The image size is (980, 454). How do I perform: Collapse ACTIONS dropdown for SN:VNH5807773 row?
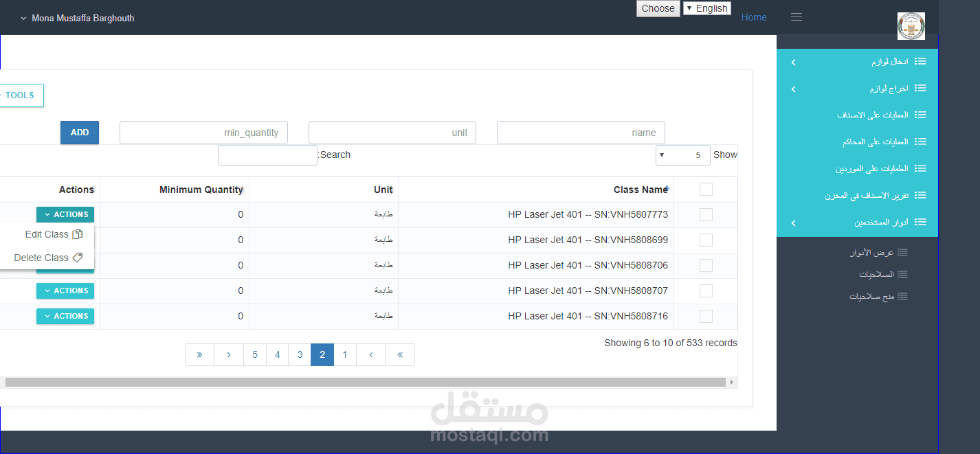[x=65, y=214]
